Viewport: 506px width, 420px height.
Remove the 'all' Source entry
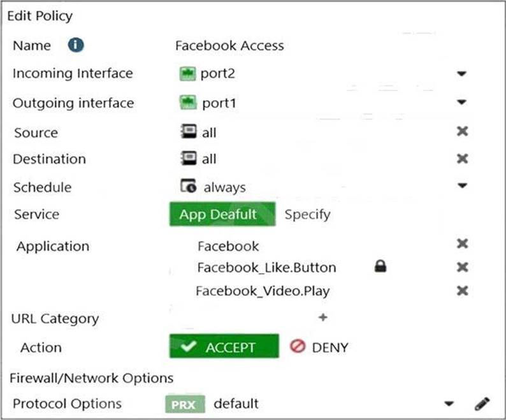[463, 131]
